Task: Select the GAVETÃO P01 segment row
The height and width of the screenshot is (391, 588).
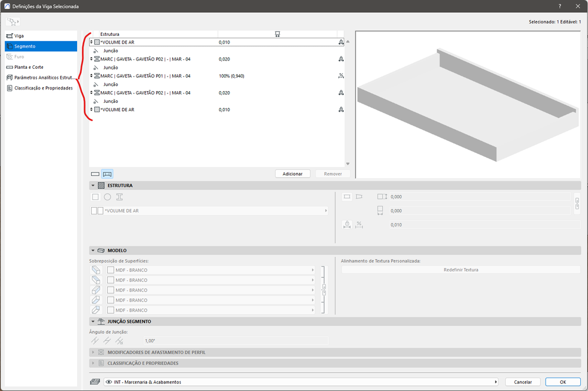Action: pos(217,76)
